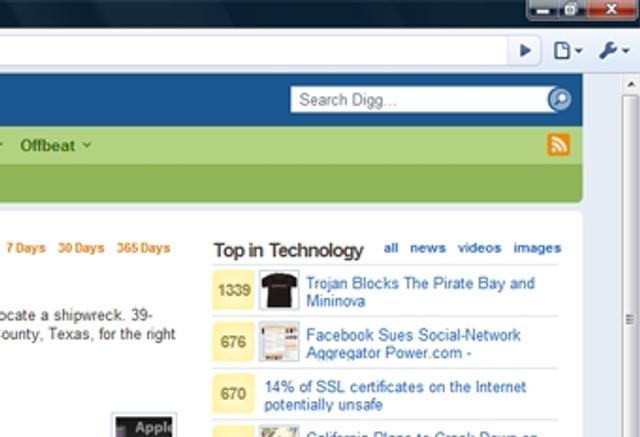Open the wrench tools menu

[x=614, y=51]
